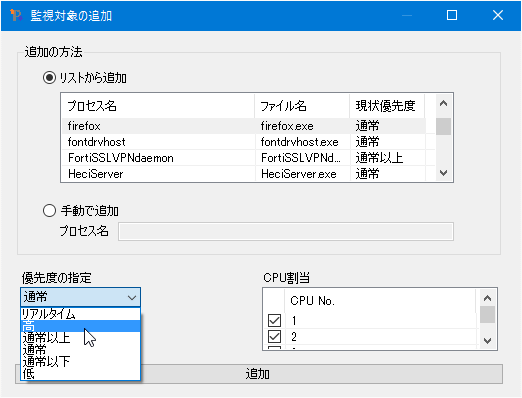Tick the checkbox for CPU No. 2
This screenshot has height=398, width=522.
[x=274, y=336]
